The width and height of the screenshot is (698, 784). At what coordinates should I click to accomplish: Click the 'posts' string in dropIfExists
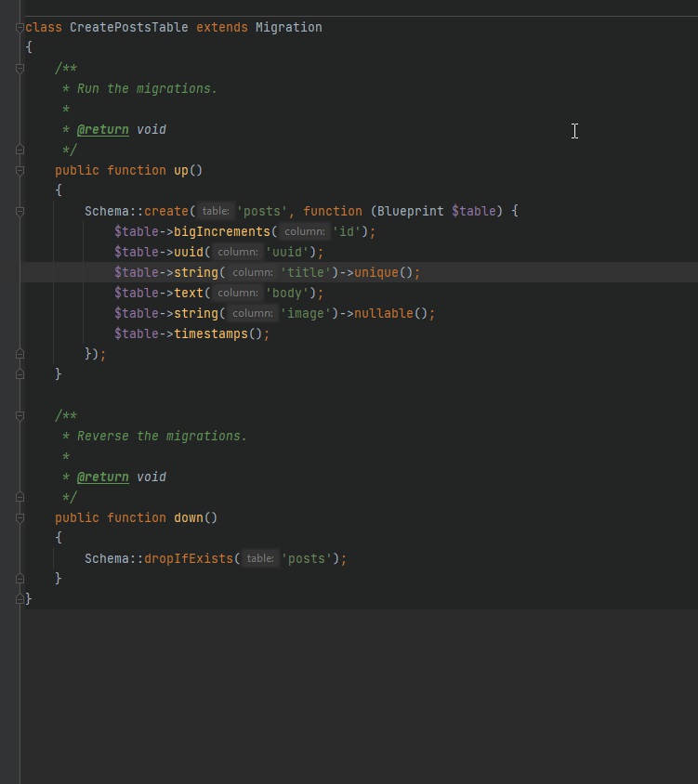click(306, 558)
